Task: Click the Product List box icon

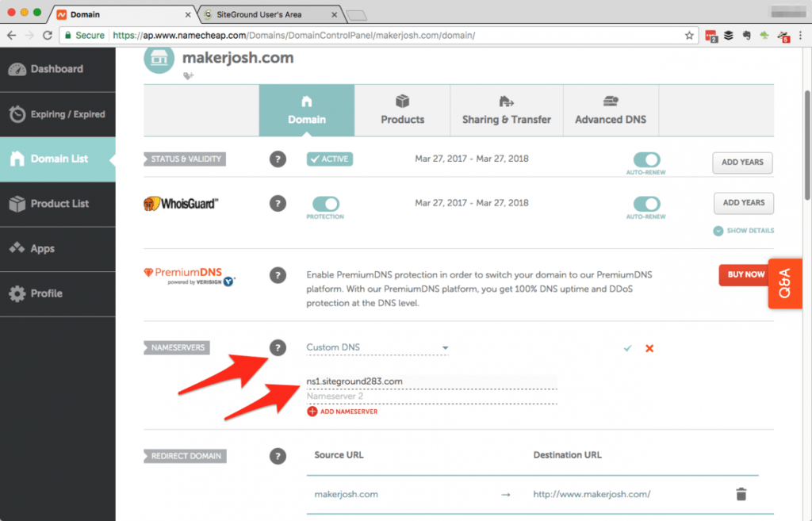Action: coord(17,204)
